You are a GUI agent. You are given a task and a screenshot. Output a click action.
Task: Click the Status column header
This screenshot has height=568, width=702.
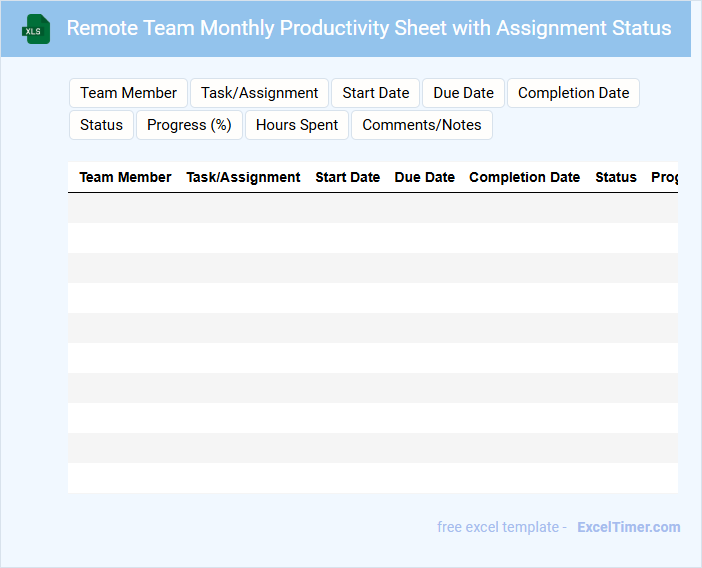(615, 177)
